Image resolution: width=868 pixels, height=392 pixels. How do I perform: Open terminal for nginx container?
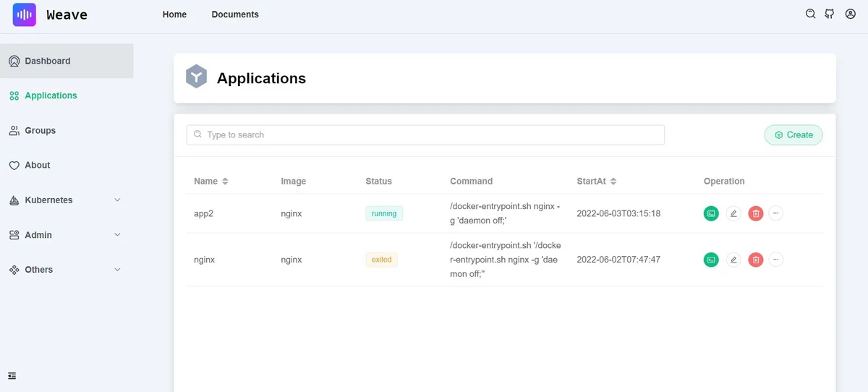pyautogui.click(x=711, y=260)
